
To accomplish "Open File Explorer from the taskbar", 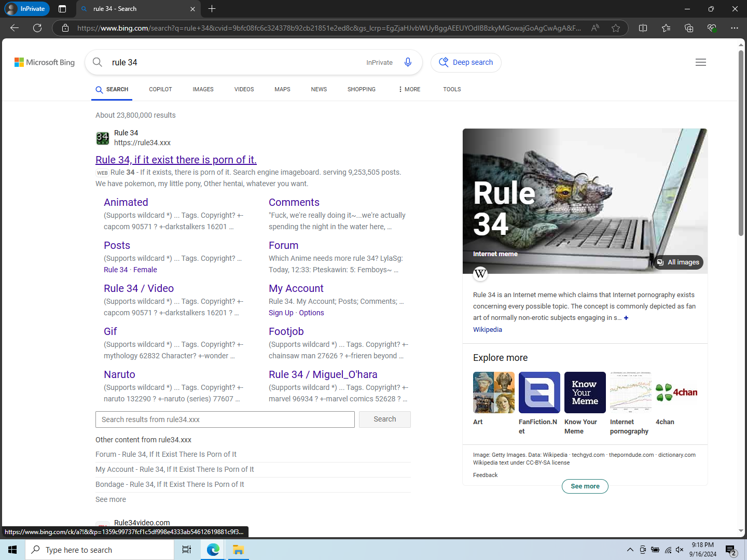I will [238, 550].
